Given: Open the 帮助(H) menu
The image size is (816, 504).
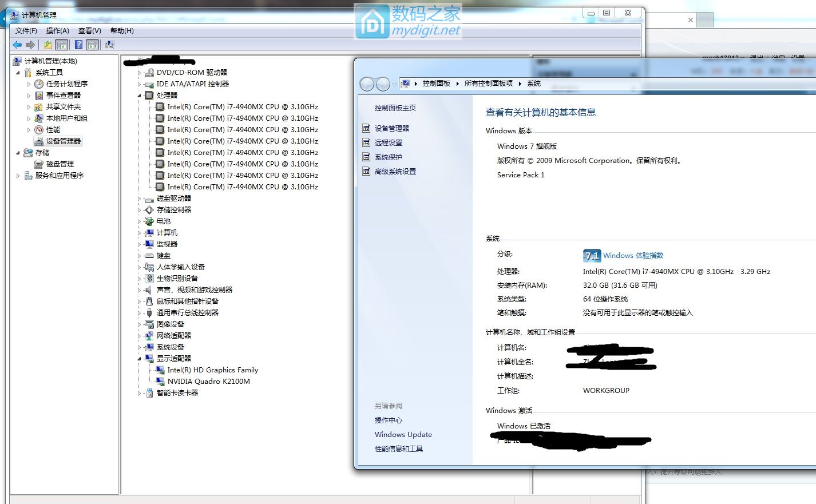Looking at the screenshot, I should click(x=122, y=31).
